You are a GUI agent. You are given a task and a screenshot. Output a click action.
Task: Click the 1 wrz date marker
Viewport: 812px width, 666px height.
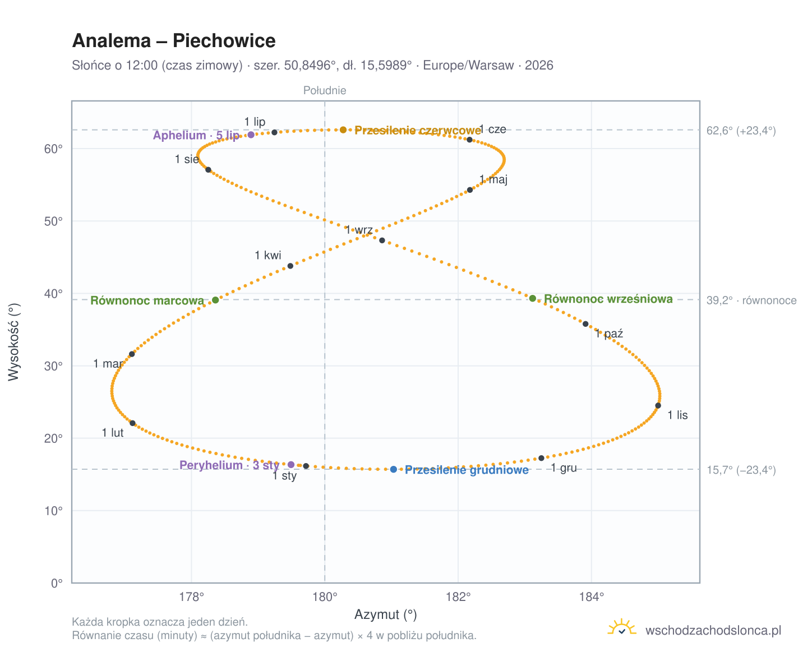coord(382,240)
